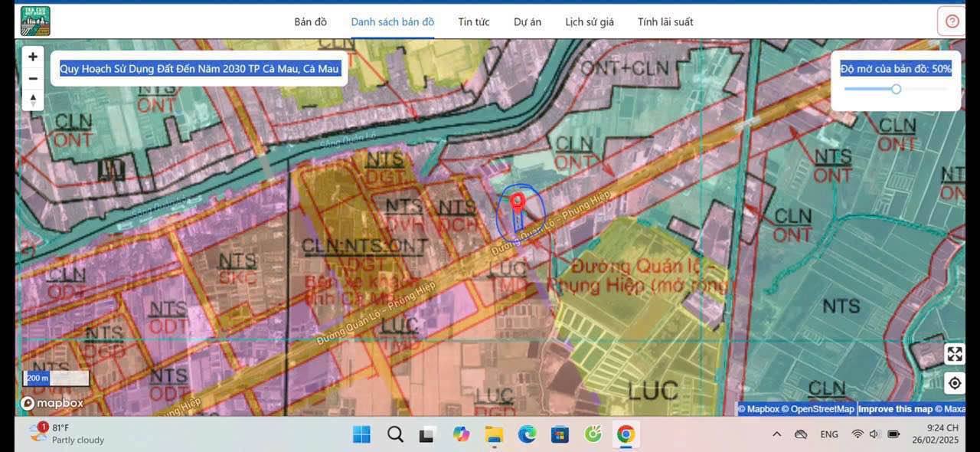Screen dimensions: 980x452
Task: Select the planning map title box
Action: [x=199, y=69]
